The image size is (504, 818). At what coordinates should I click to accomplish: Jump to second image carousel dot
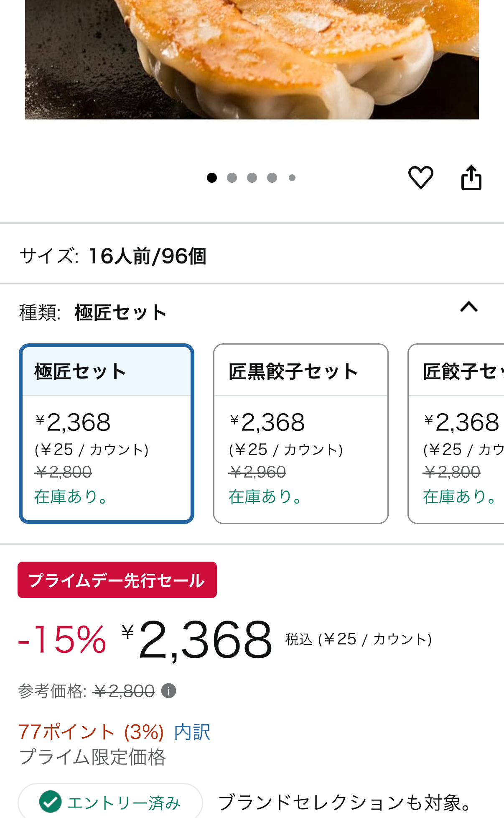[232, 178]
